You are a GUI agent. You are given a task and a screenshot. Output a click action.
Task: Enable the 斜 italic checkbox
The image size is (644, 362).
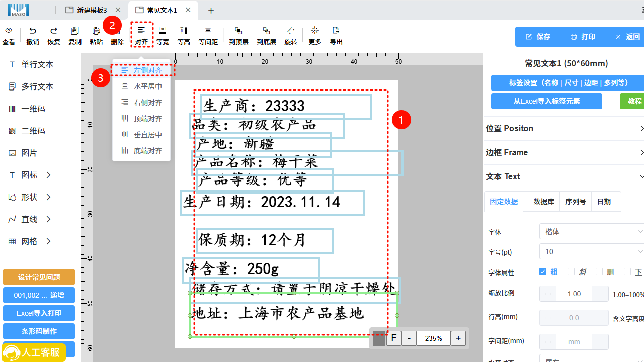[x=571, y=271]
